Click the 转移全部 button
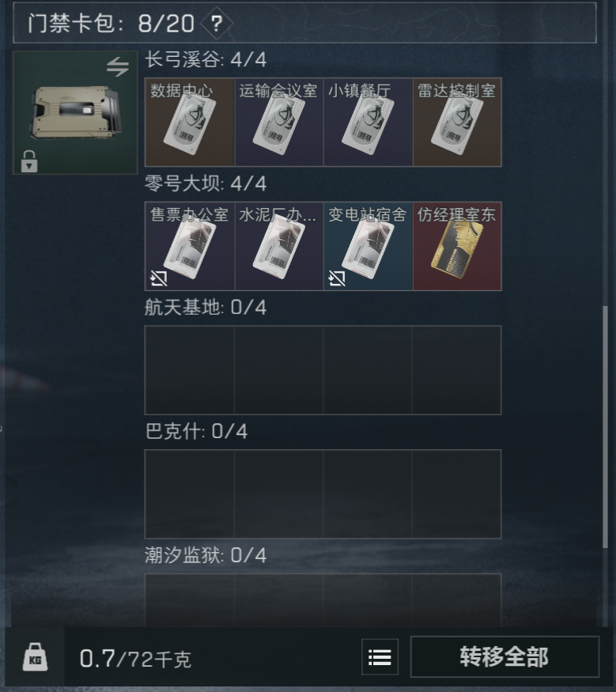The height and width of the screenshot is (692, 616). [x=505, y=656]
